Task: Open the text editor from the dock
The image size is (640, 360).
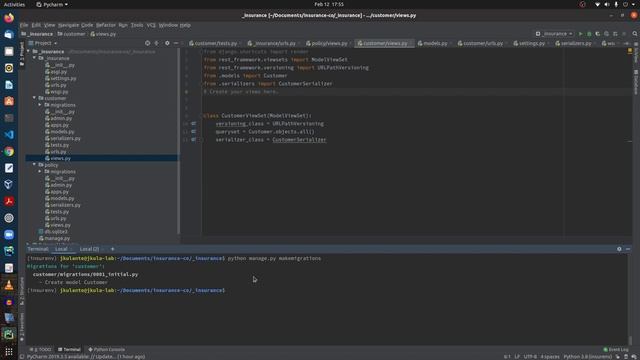Action: coord(9,168)
